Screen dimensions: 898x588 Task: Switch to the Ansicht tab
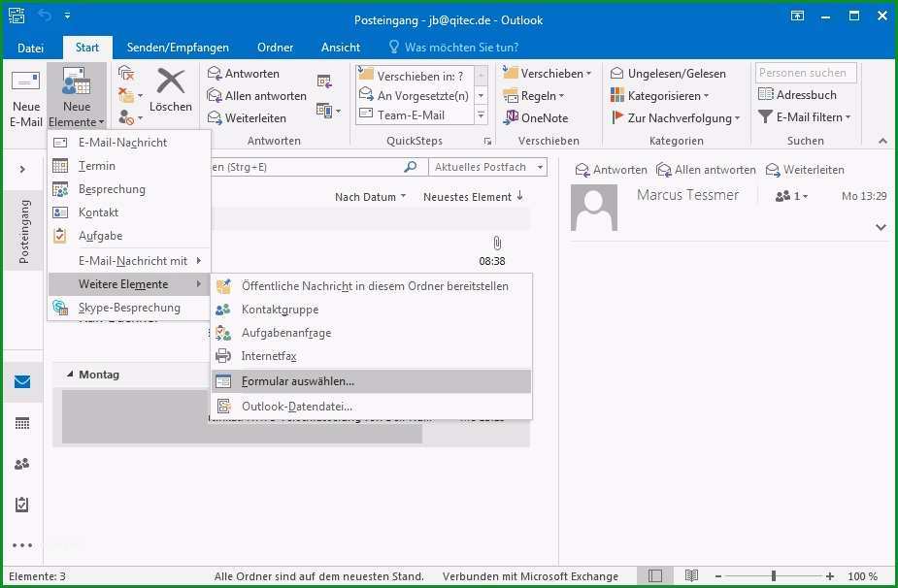(x=340, y=48)
